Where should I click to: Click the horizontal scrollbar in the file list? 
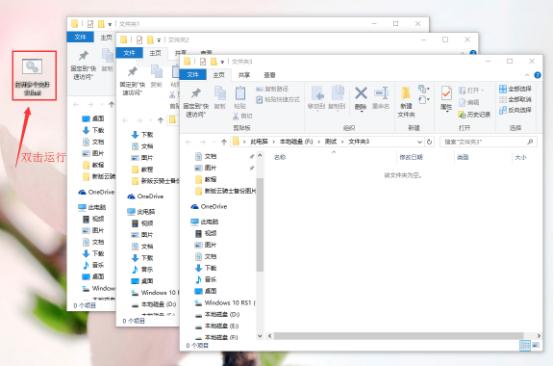pos(399,336)
